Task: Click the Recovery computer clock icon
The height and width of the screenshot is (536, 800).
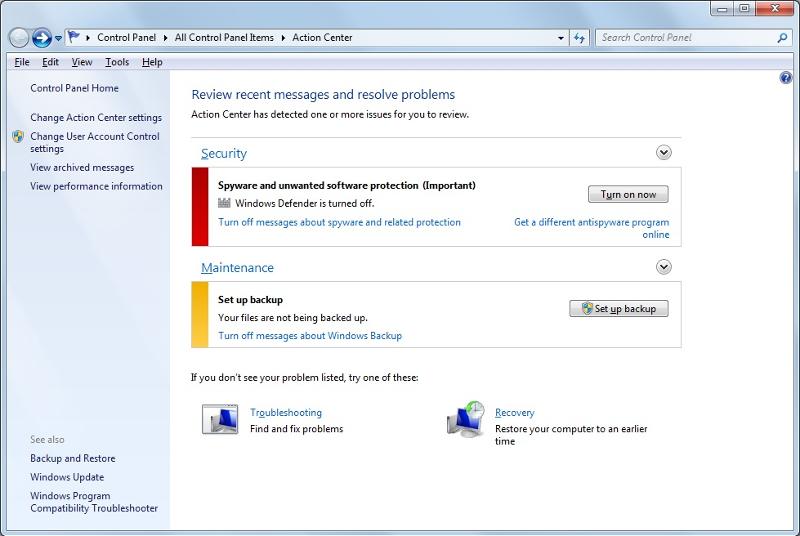Action: pyautogui.click(x=465, y=419)
